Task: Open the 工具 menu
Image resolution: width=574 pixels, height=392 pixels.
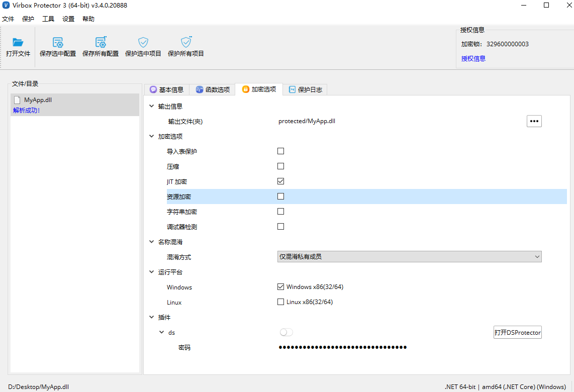Action: 48,19
